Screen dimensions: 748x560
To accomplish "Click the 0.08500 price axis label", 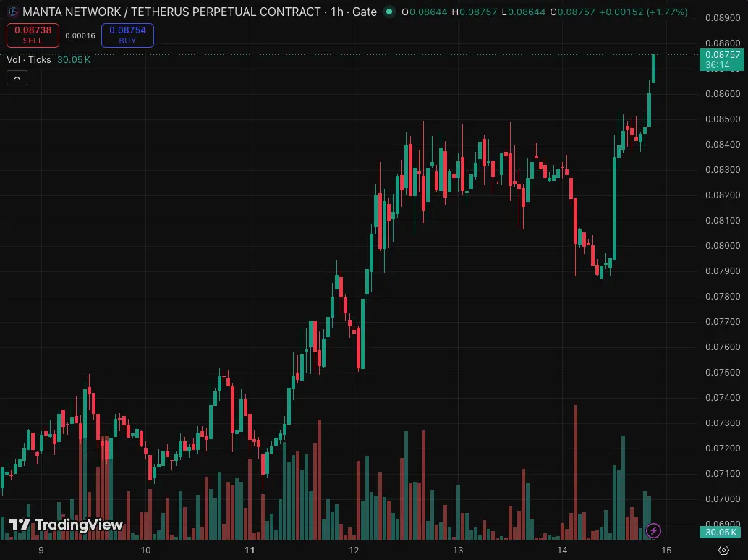I will point(723,119).
